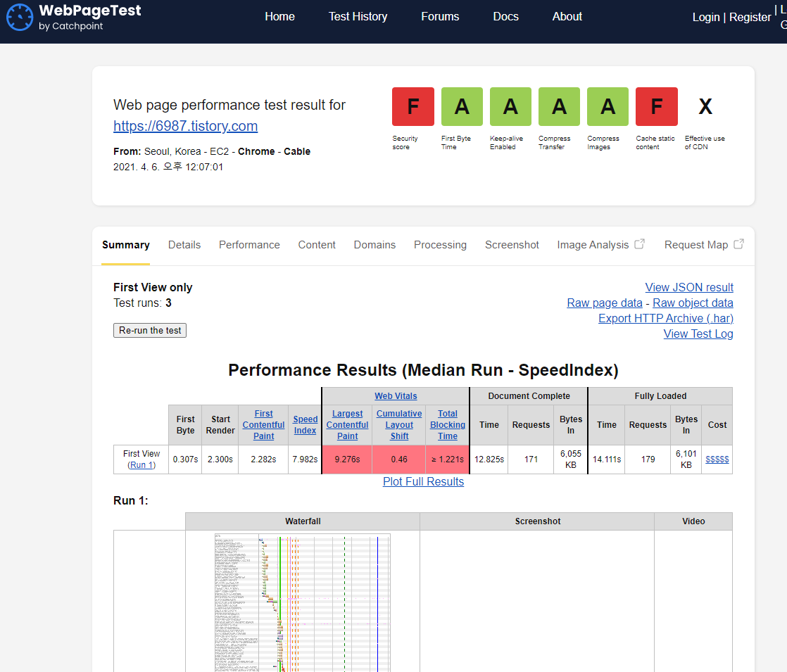This screenshot has width=787, height=672.
Task: Switch to the Domains tab
Action: [374, 245]
